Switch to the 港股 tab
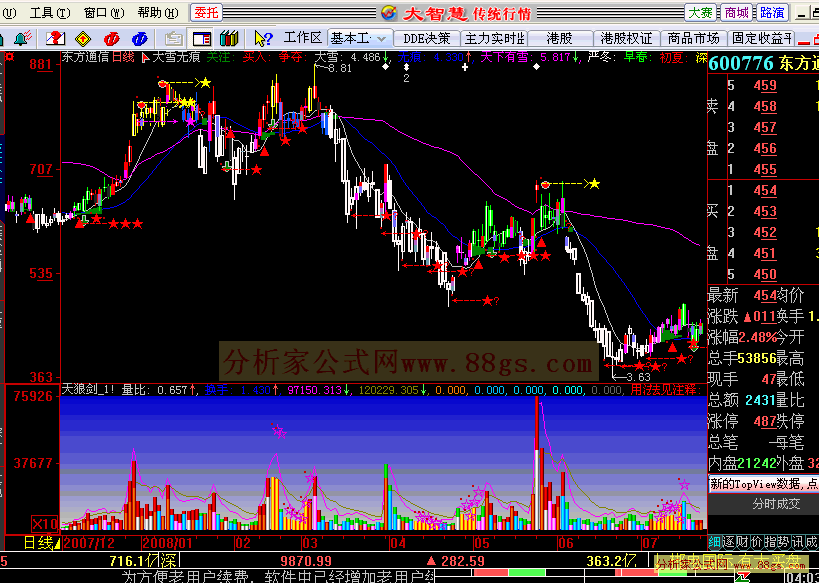The image size is (819, 583). pos(560,38)
